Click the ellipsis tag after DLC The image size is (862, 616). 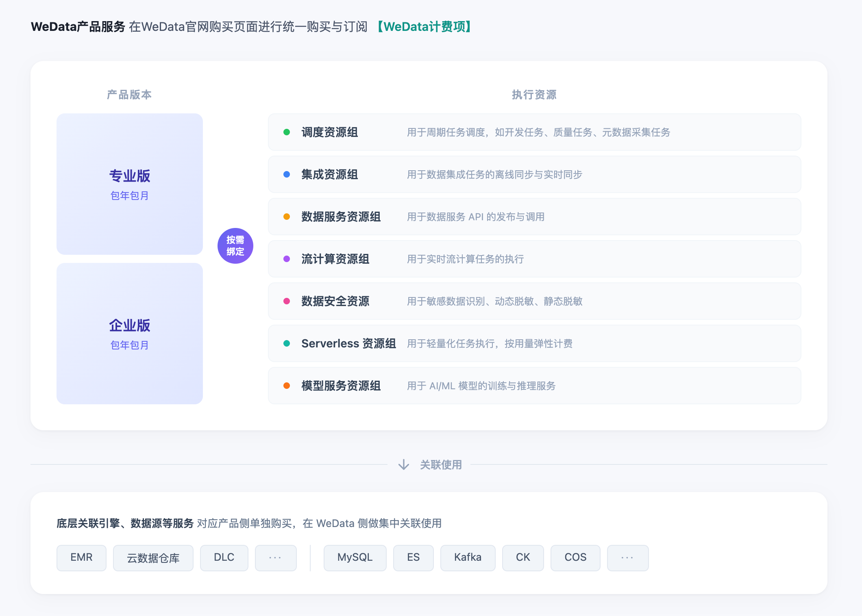click(275, 557)
